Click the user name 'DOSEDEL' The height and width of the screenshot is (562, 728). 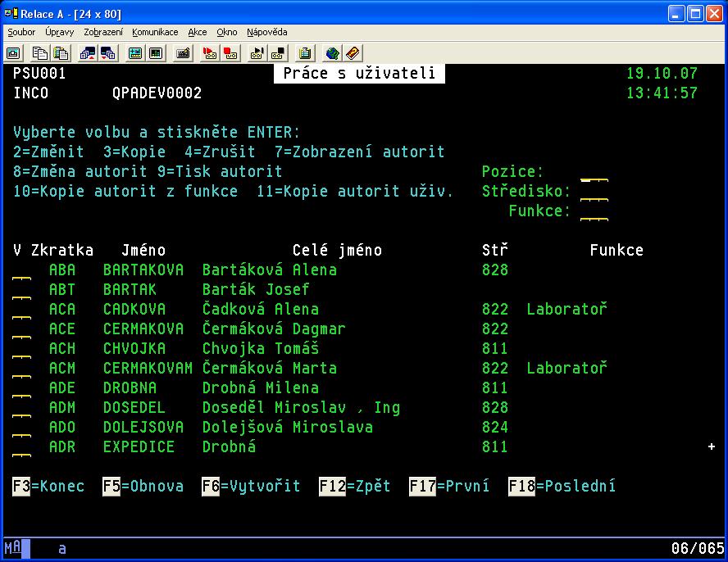pos(134,407)
